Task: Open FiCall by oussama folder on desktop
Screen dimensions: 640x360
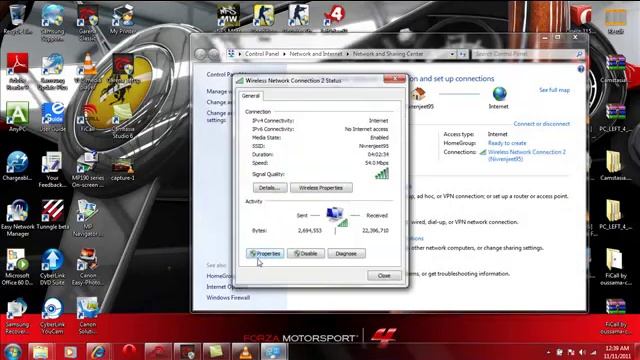Action: point(615,267)
